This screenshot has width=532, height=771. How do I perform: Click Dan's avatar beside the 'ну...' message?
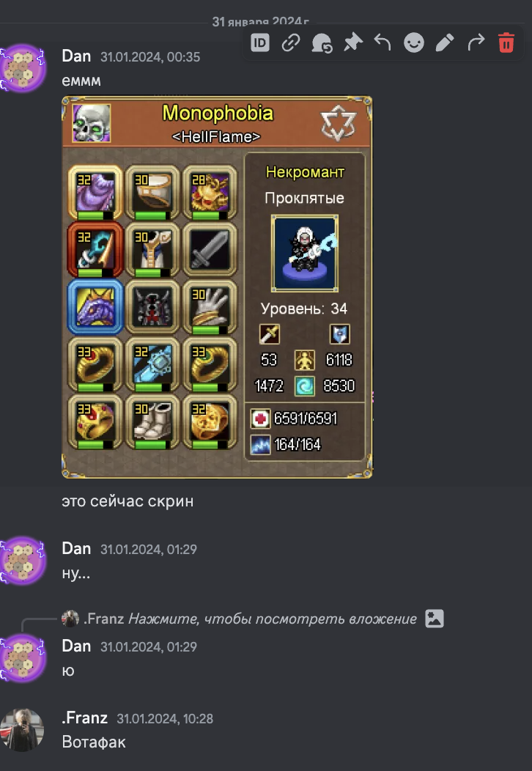(22, 561)
